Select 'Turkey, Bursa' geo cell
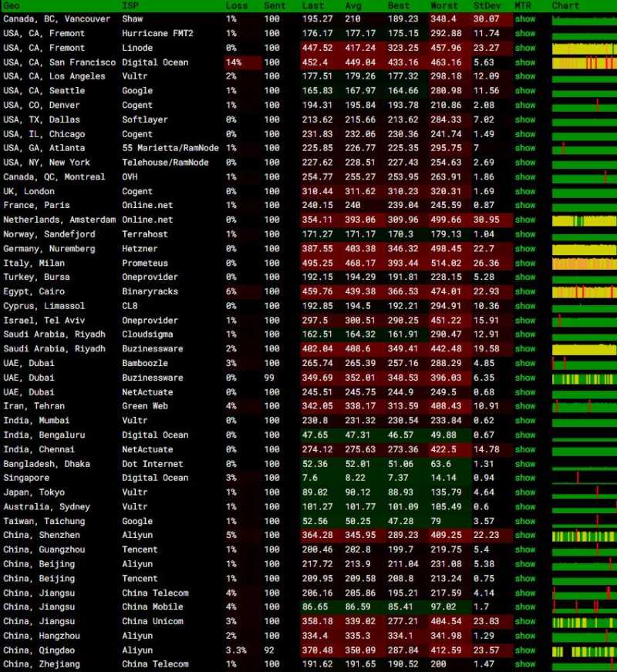 (36, 277)
